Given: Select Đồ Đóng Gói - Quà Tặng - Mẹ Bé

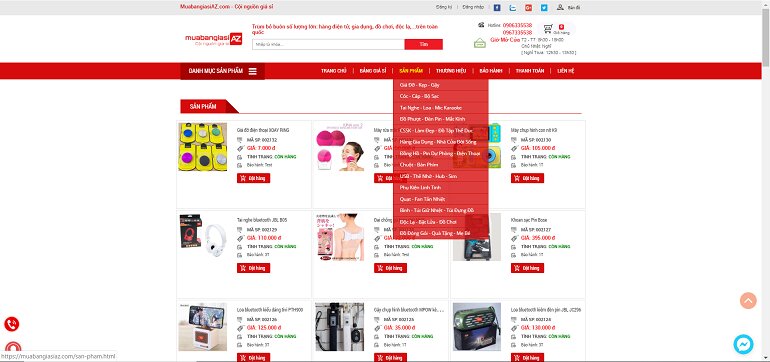Looking at the screenshot, I should pyautogui.click(x=440, y=233).
